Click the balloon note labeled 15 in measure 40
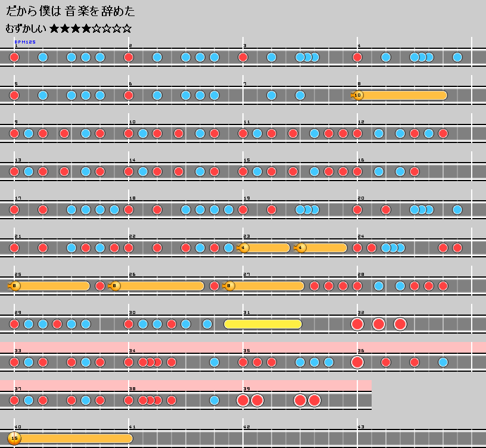 [15, 438]
